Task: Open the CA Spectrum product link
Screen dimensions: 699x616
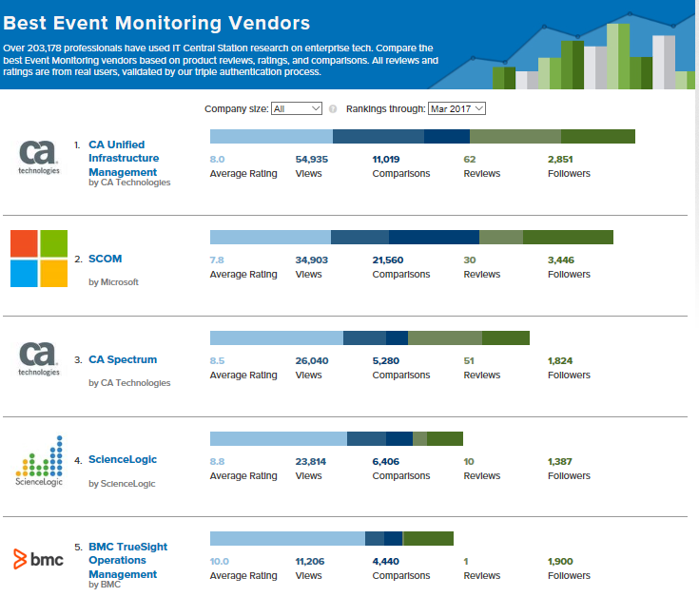Action: click(x=123, y=359)
